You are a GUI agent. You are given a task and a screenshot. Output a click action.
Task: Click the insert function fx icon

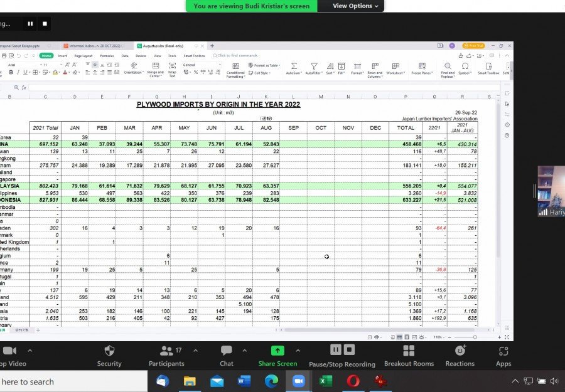pos(24,87)
